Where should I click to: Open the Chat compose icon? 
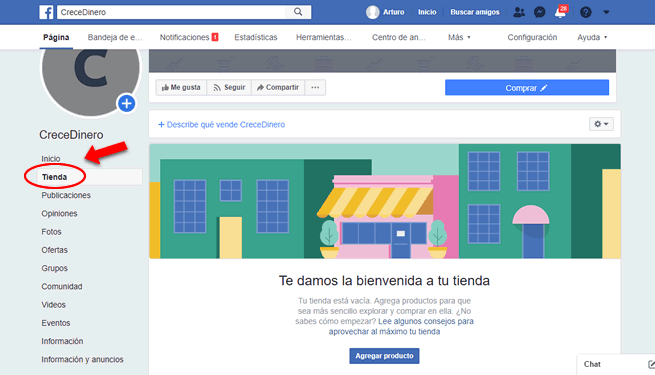651,364
